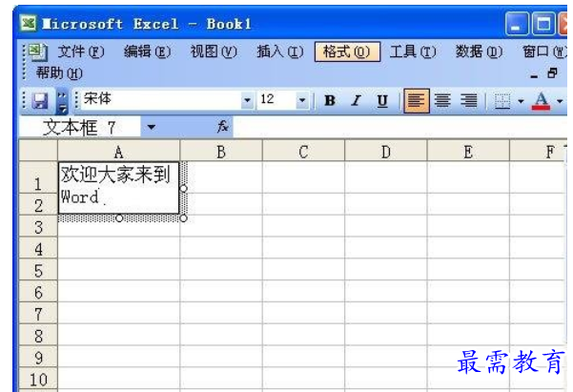Toggle Italic formatting
Viewport: 573px width, 392px height.
[356, 100]
